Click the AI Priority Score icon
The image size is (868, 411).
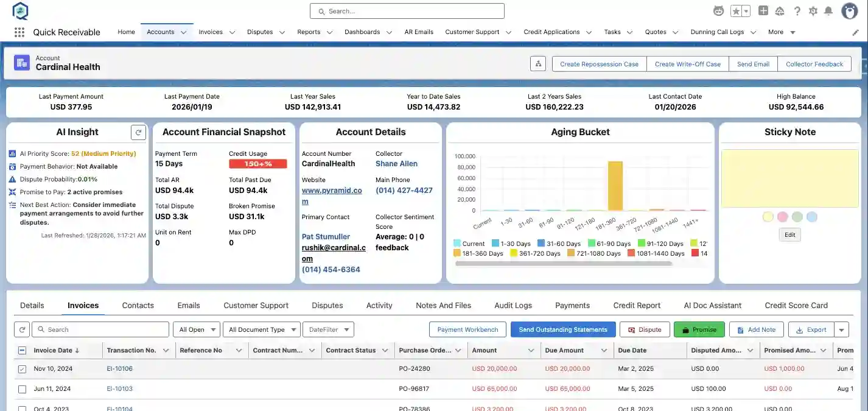12,154
